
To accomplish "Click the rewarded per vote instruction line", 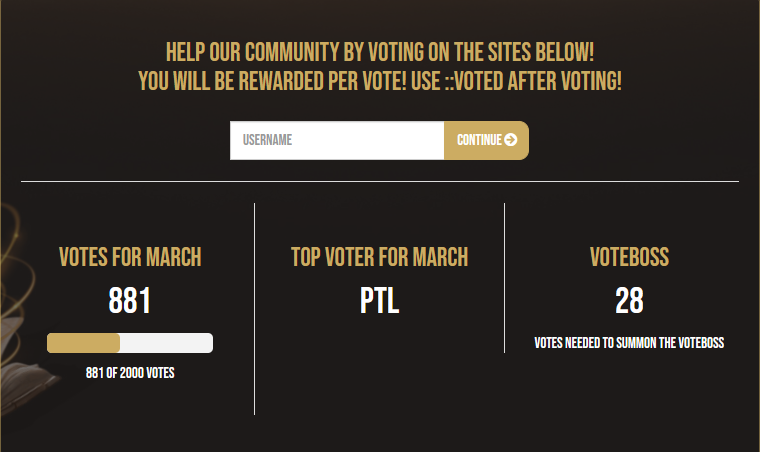I will (x=380, y=81).
